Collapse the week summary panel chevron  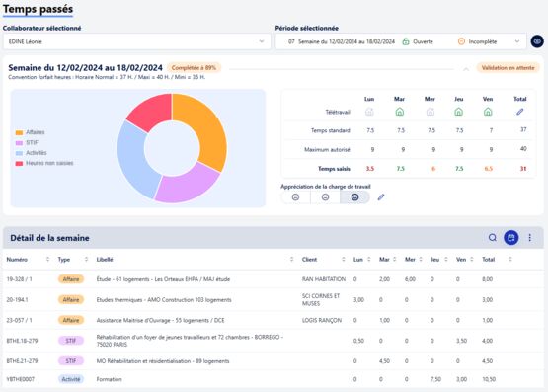coord(466,69)
